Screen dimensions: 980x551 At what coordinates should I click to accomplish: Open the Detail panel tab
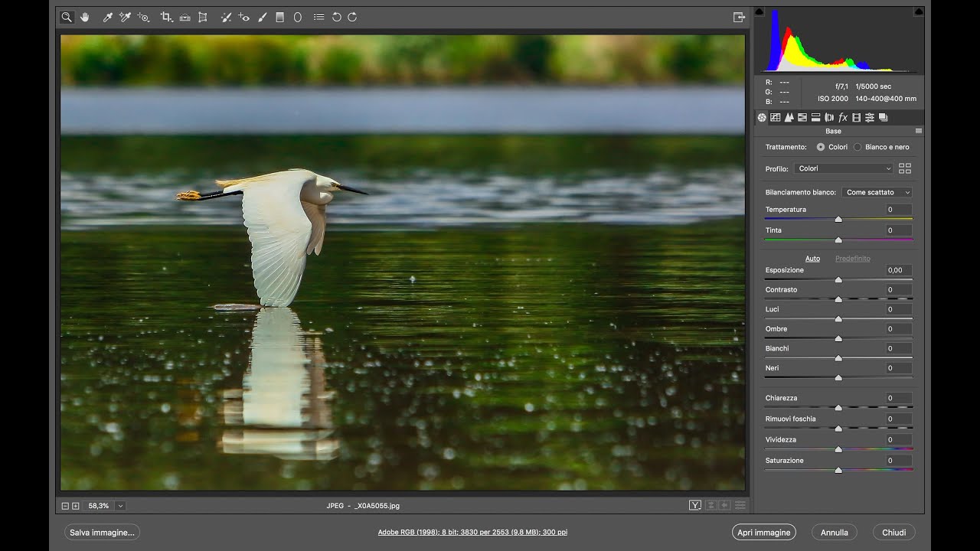(789, 117)
